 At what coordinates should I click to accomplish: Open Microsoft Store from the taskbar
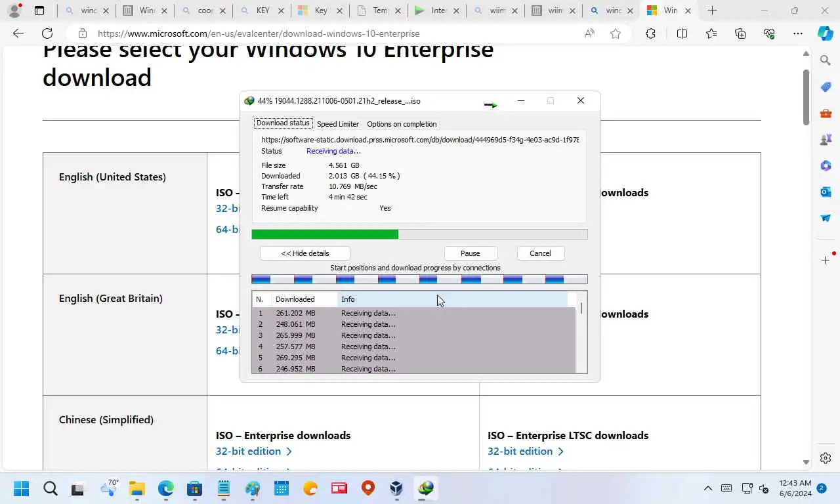[195, 488]
